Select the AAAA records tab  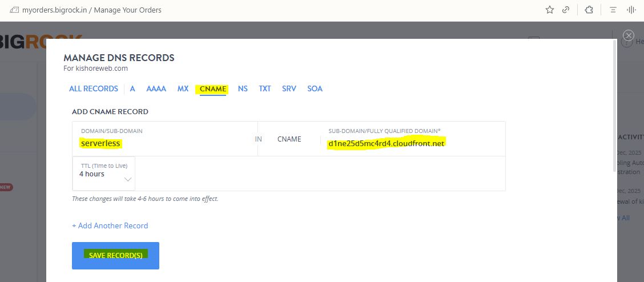point(156,88)
